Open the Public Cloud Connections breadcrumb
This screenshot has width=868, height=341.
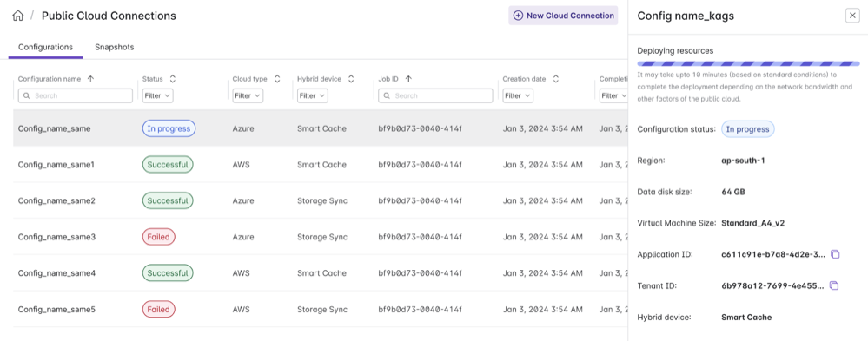109,16
